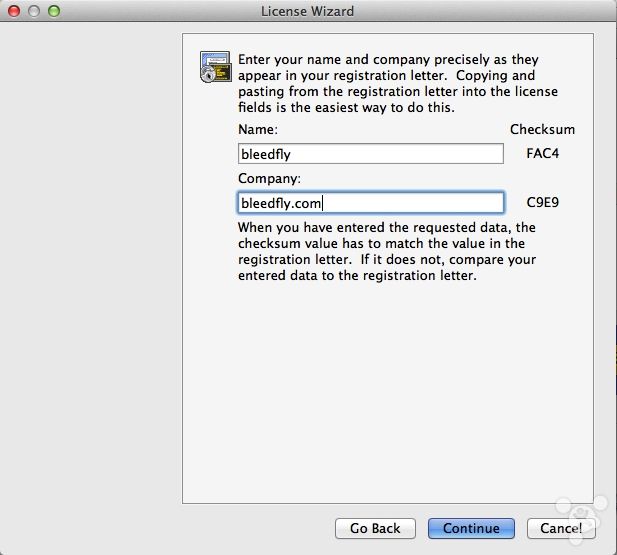Focus the Name input field

coord(371,154)
